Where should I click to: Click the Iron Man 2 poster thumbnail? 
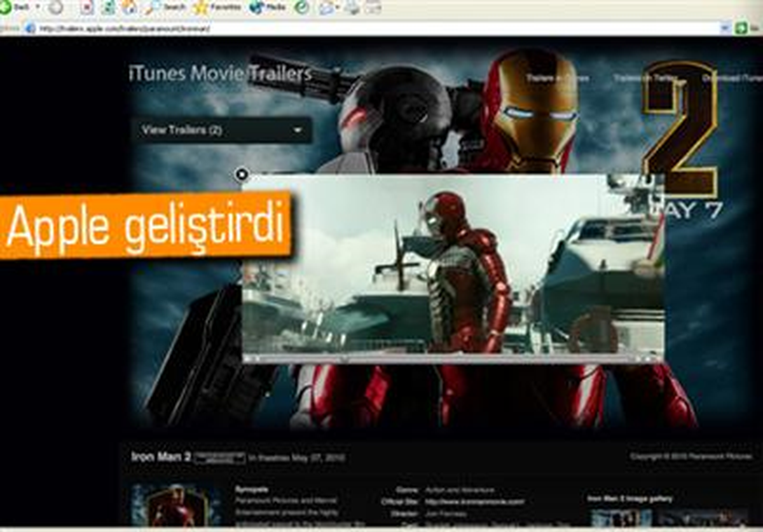(x=176, y=505)
